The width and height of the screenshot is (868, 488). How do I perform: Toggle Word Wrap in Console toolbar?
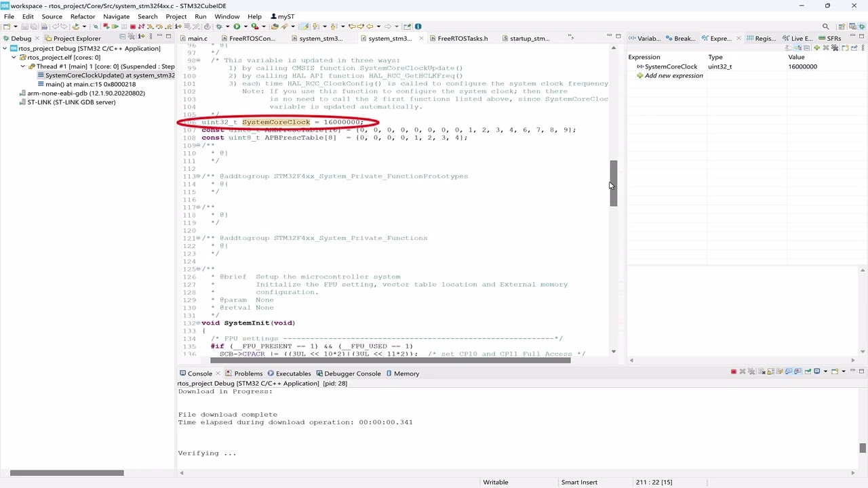pos(779,371)
